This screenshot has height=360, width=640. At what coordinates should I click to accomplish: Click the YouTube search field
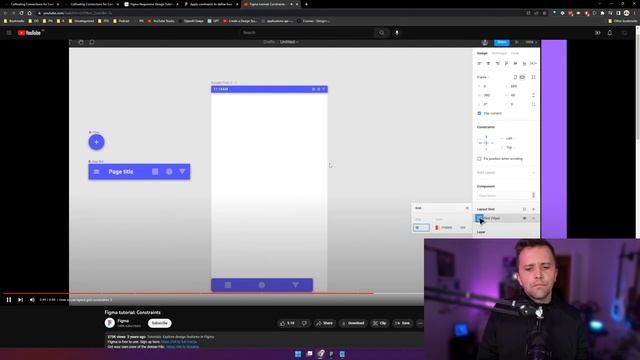coord(307,33)
